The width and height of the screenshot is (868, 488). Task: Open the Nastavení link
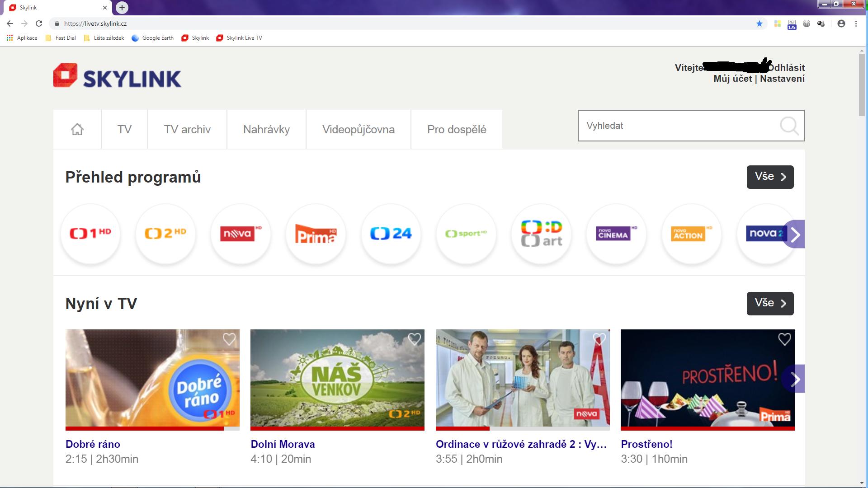782,79
